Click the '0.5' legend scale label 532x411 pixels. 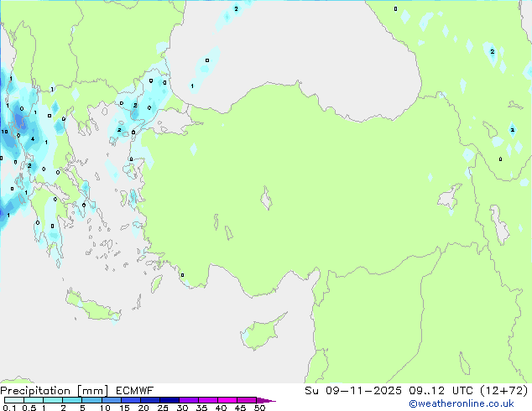(29, 408)
